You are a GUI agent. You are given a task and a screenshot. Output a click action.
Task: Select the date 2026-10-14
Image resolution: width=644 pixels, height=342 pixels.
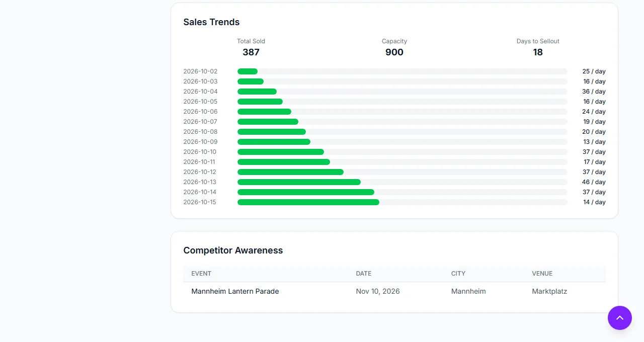(x=200, y=192)
